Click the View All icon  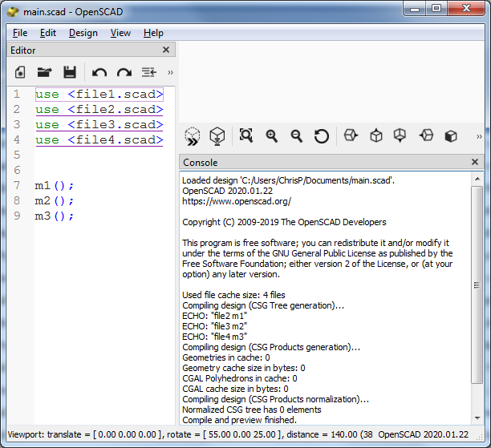pyautogui.click(x=246, y=136)
